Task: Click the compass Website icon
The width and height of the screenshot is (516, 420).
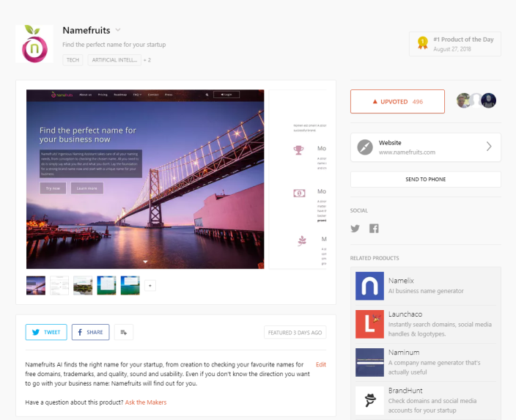Action: click(x=364, y=147)
